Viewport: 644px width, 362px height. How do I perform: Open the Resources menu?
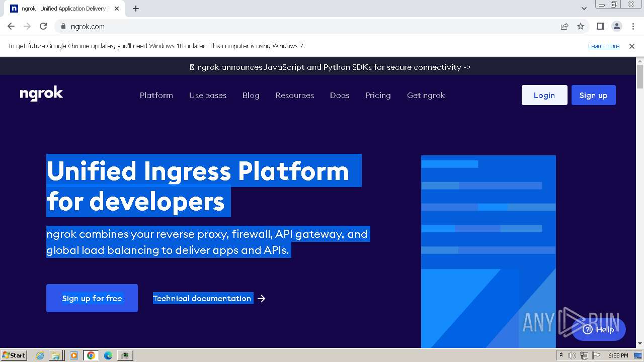click(x=295, y=95)
